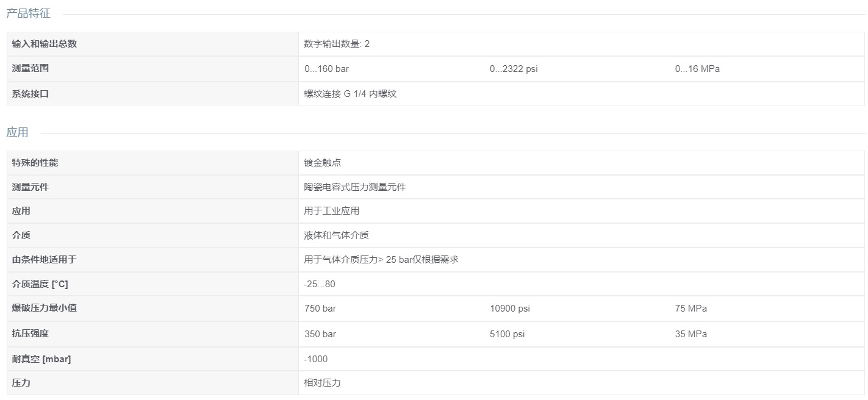The image size is (868, 400).
Task: Select the 介质温度 [°C] row label
Action: 40,284
